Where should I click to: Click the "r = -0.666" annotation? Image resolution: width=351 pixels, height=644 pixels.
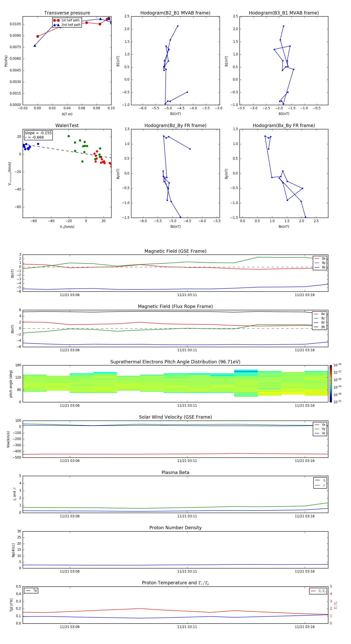(35, 137)
